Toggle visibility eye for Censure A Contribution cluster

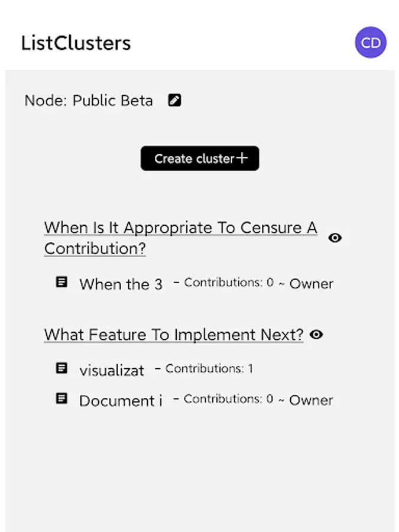(335, 238)
